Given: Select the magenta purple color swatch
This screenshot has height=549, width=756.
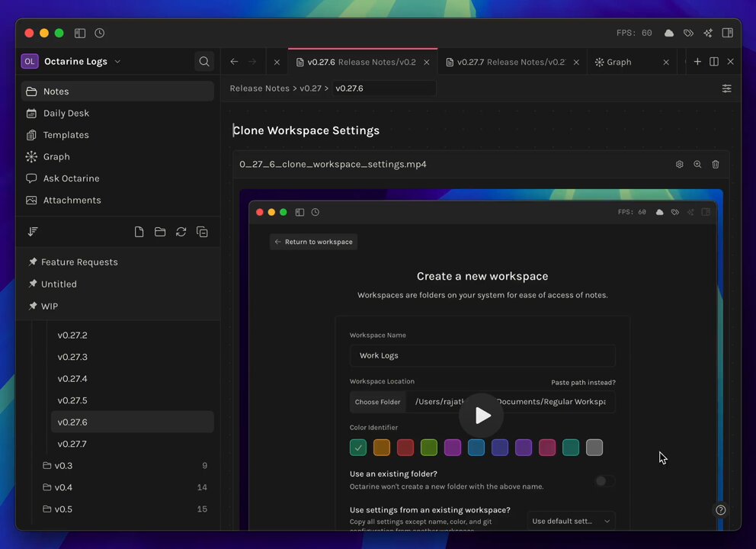Looking at the screenshot, I should point(453,448).
